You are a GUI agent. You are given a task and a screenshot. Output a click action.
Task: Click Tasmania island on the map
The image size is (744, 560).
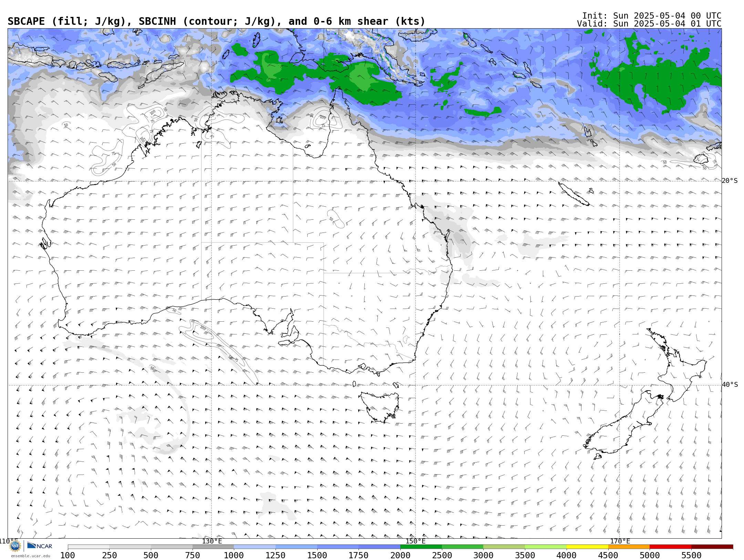(380, 406)
